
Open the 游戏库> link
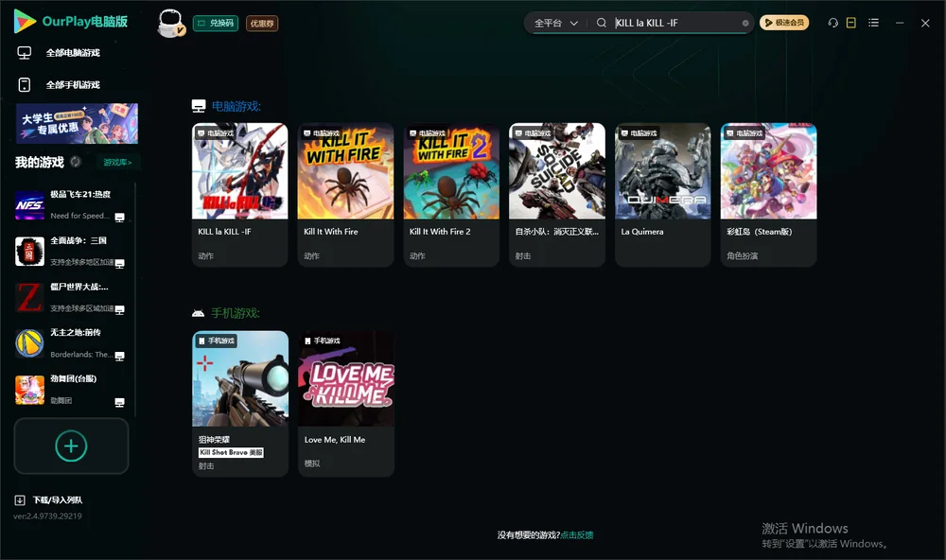[117, 163]
